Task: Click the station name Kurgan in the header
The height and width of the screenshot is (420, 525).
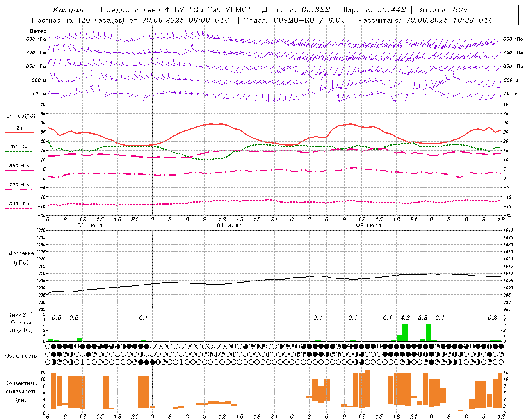Action: click(x=68, y=10)
